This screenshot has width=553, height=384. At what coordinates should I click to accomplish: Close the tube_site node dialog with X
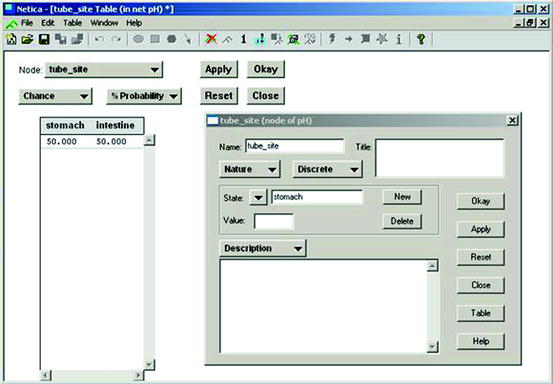(512, 121)
